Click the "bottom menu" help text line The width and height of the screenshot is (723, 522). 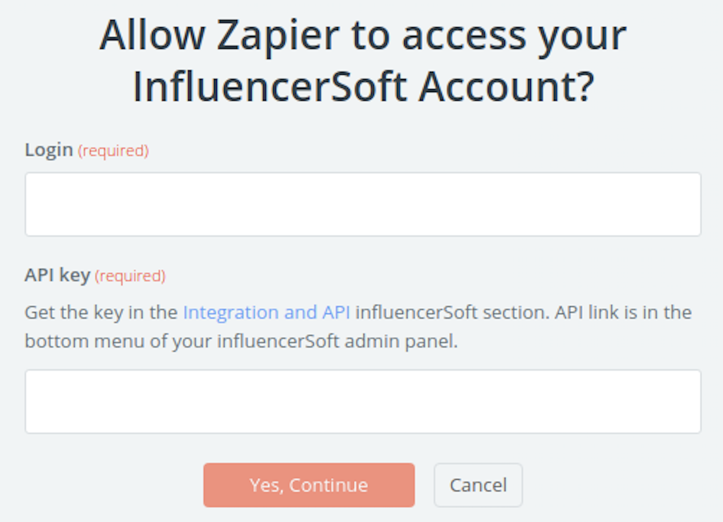click(240, 341)
